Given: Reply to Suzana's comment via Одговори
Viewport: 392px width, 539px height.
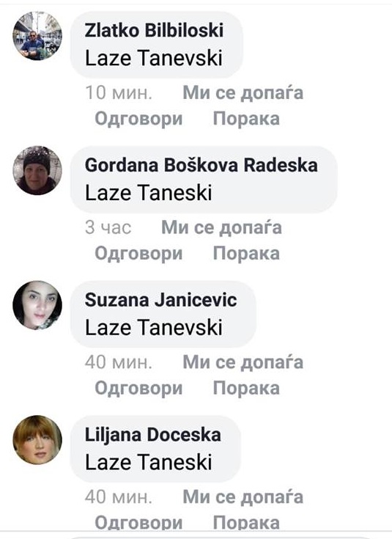Looking at the screenshot, I should click(x=138, y=389).
